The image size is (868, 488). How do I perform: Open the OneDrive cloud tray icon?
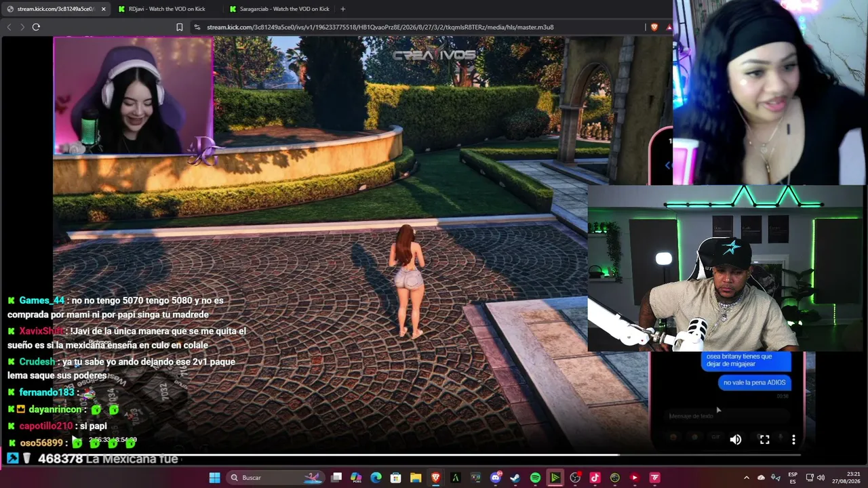click(761, 478)
